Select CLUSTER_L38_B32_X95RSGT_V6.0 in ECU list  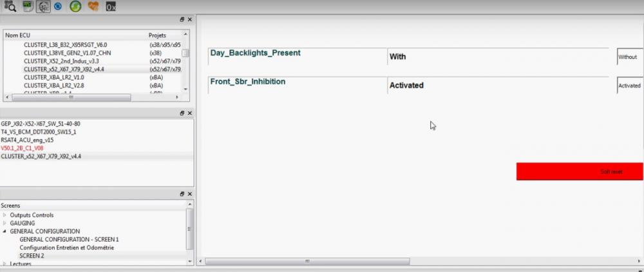click(66, 44)
